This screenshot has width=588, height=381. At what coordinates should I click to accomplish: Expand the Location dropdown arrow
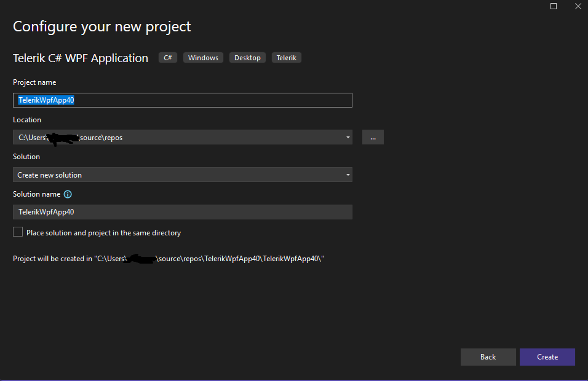[x=348, y=138]
